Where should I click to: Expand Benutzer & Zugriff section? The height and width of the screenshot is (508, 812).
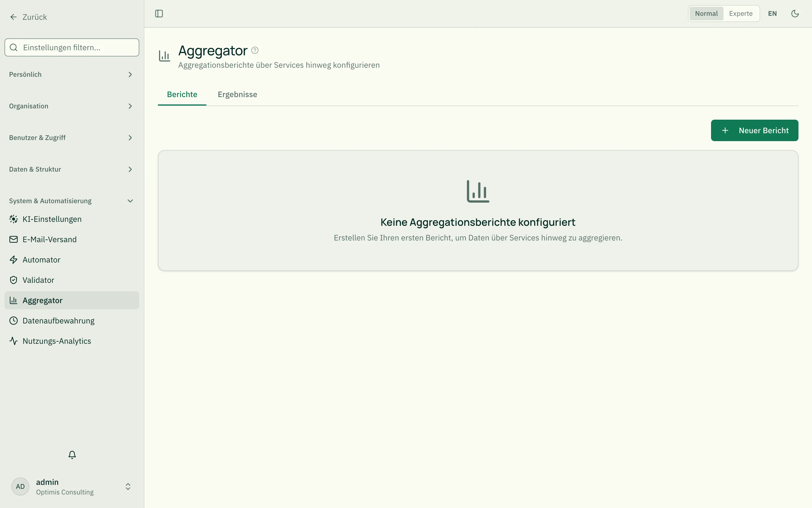[72, 138]
